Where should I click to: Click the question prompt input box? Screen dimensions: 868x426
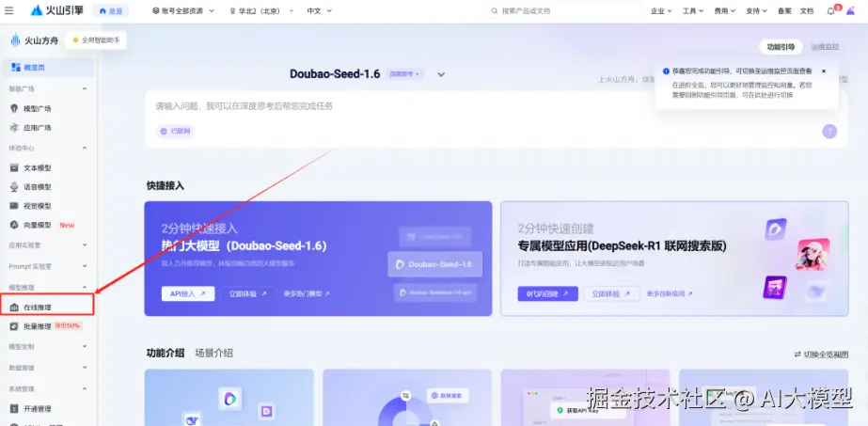496,119
